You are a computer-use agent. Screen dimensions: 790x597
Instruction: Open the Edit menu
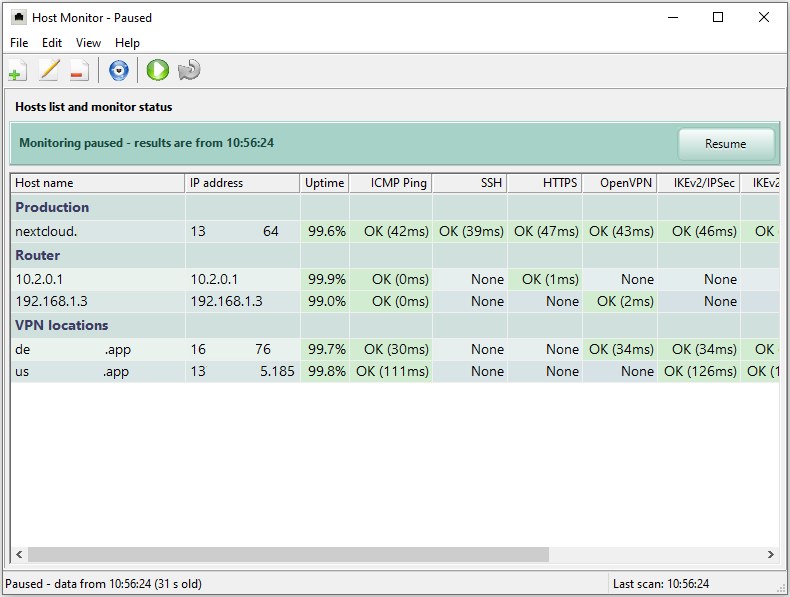[52, 43]
